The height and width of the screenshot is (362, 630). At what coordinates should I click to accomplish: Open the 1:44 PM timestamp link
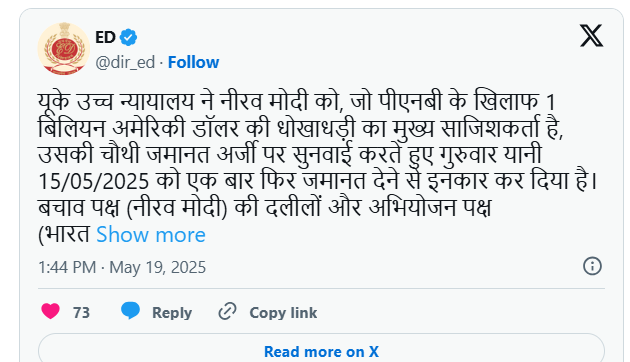pos(67,267)
